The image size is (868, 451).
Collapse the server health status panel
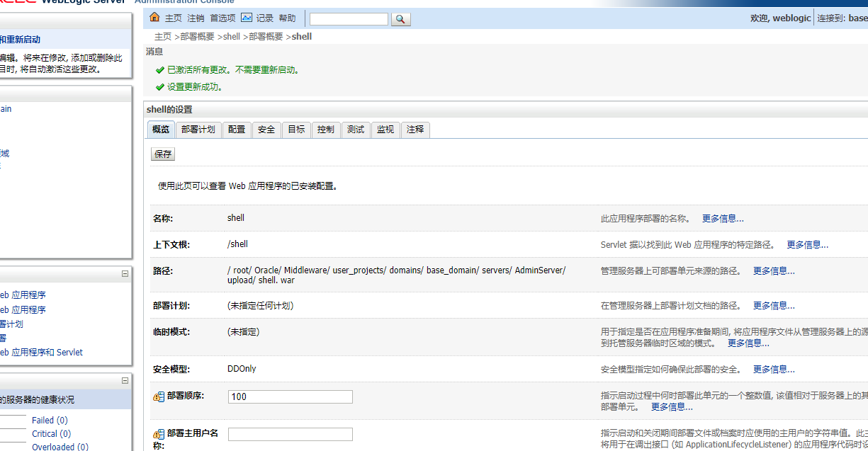(x=125, y=380)
